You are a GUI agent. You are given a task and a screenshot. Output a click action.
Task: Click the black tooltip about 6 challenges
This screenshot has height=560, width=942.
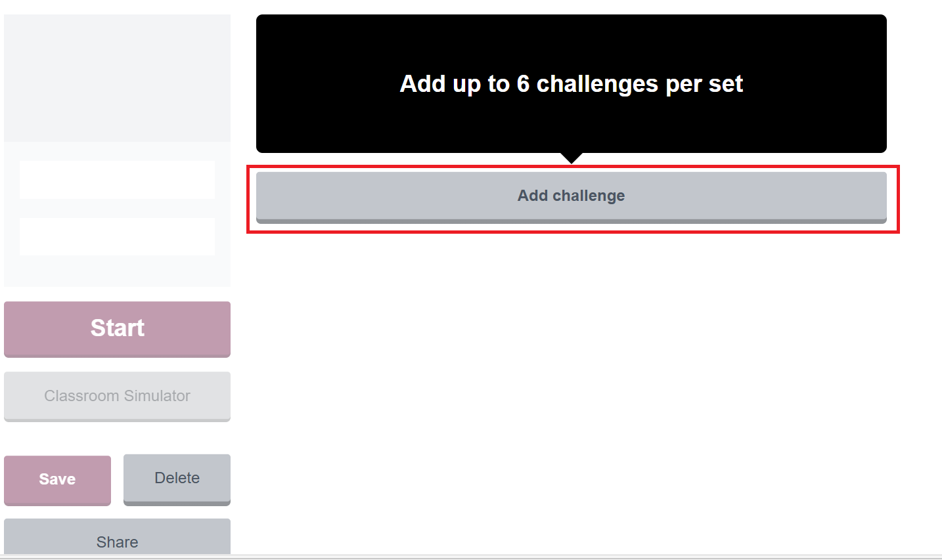tap(571, 118)
